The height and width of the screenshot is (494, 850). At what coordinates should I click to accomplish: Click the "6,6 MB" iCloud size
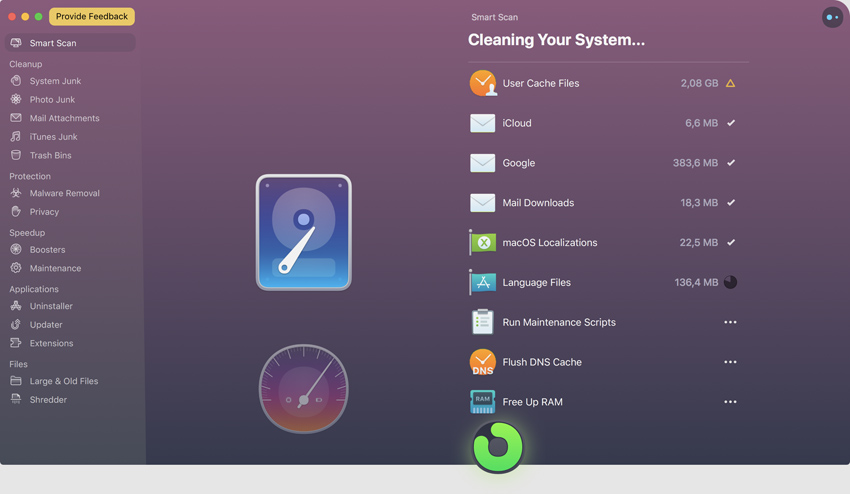701,123
